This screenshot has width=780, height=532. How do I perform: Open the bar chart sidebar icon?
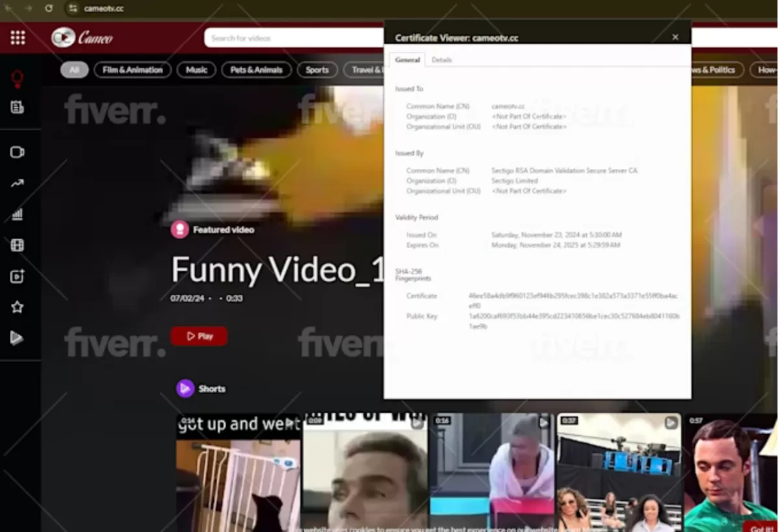[18, 214]
